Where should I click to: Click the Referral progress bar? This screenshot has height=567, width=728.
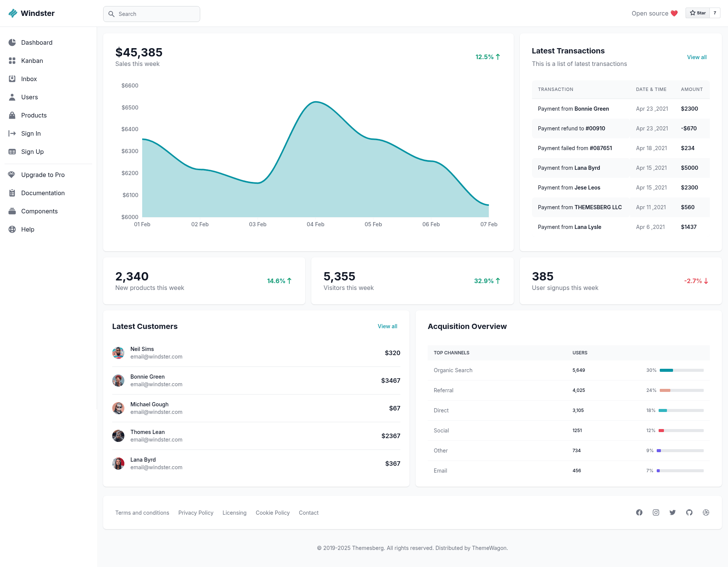pos(682,390)
